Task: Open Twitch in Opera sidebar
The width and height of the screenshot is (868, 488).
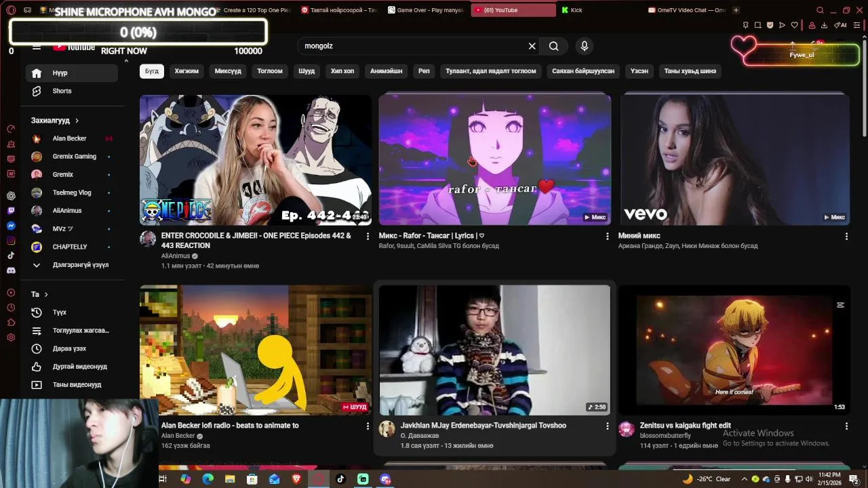Action: pyautogui.click(x=11, y=211)
